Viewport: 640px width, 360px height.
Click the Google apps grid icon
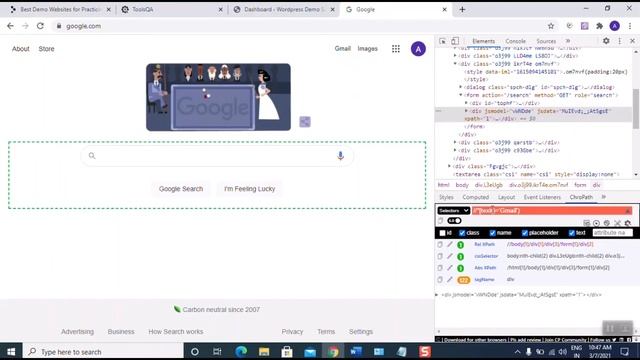point(396,49)
